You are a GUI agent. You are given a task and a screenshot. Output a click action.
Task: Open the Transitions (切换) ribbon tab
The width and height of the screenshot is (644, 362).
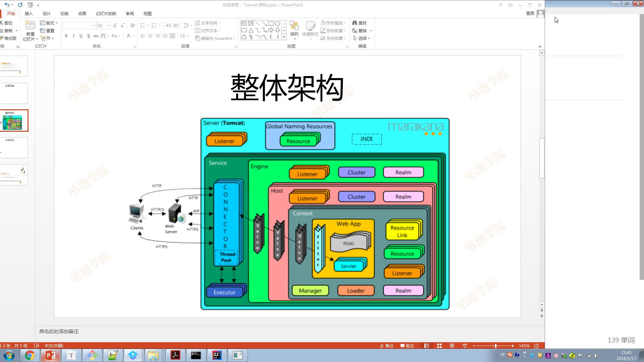64,13
